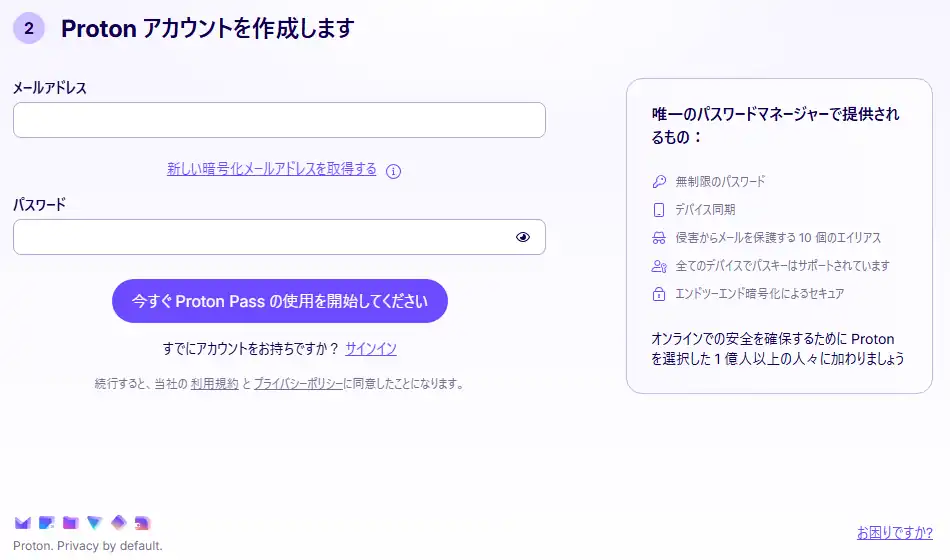The image size is (950, 560).
Task: Open the 新しい暗号化メールアドレスを取得する link
Action: point(272,169)
